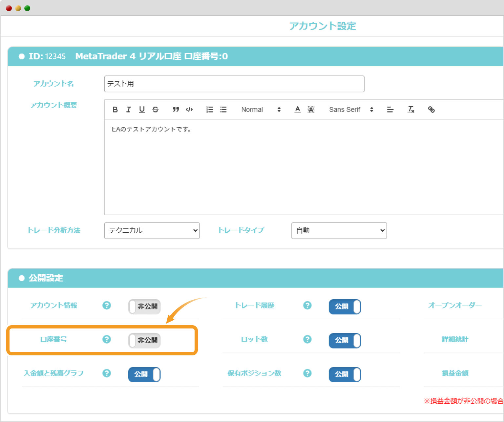
Task: Insert a blockquote in the editor
Action: click(176, 109)
